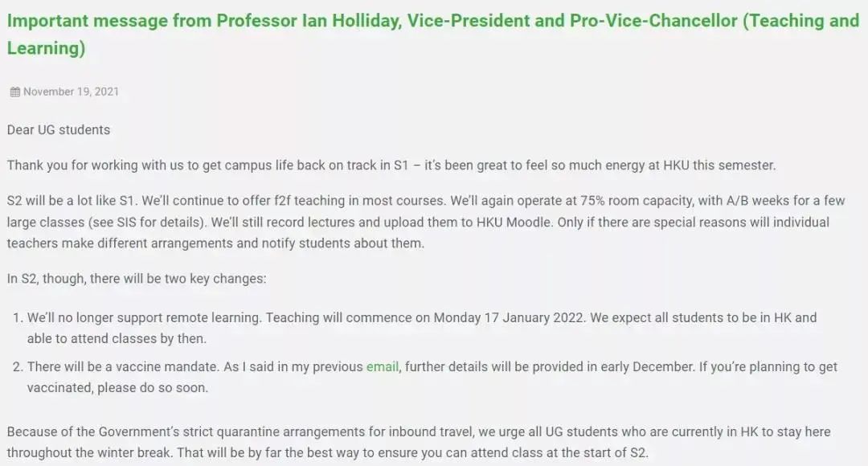Click the 'November 19, 2021' date text
This screenshot has width=868, height=466.
(x=71, y=92)
